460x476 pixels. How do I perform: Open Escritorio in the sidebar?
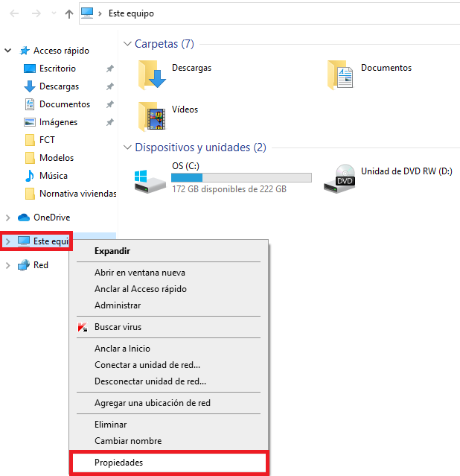pos(57,69)
